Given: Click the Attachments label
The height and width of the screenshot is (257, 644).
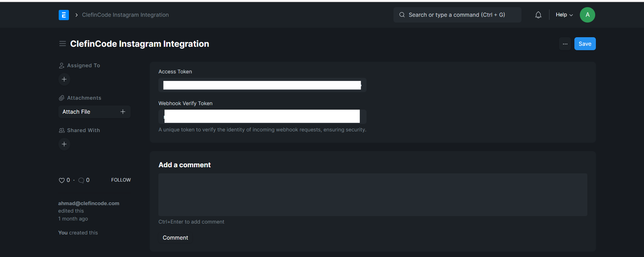Looking at the screenshot, I should (84, 98).
